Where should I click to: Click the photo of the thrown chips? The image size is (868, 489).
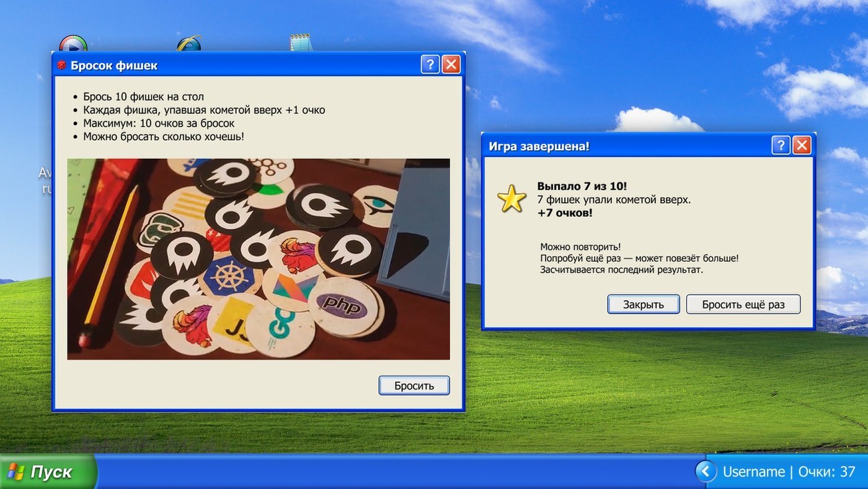pyautogui.click(x=259, y=259)
